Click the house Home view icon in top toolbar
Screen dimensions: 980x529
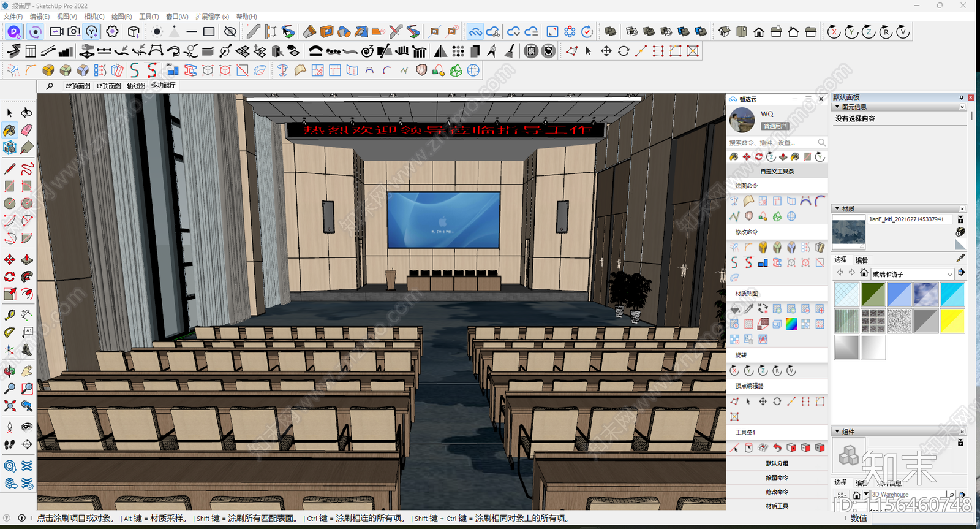759,32
